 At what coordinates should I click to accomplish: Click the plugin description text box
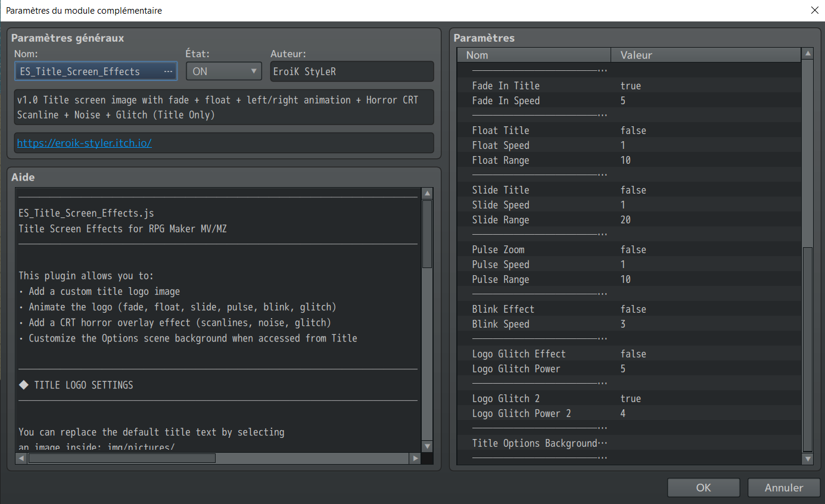tap(224, 107)
